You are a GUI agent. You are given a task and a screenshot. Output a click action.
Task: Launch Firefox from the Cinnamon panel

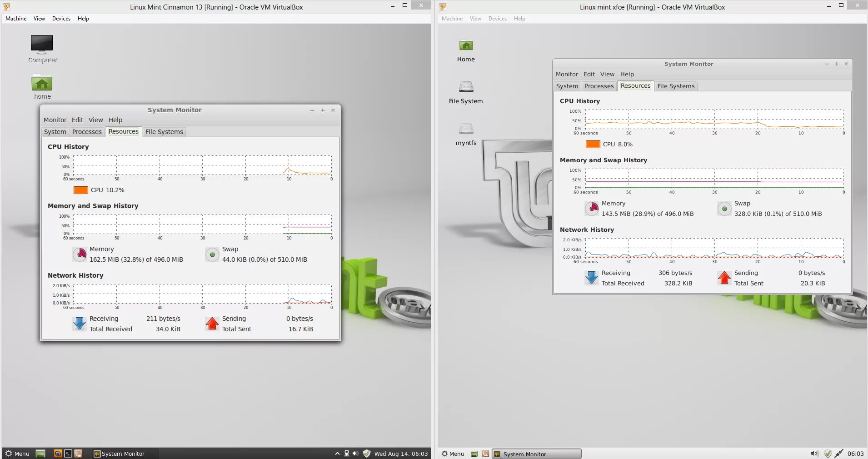pos(58,454)
